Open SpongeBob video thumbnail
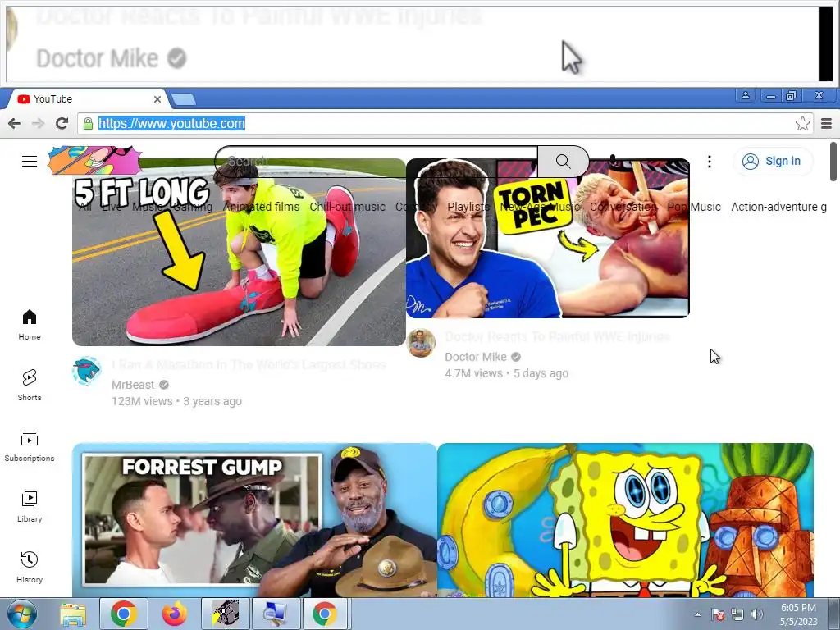The height and width of the screenshot is (630, 840). [625, 520]
